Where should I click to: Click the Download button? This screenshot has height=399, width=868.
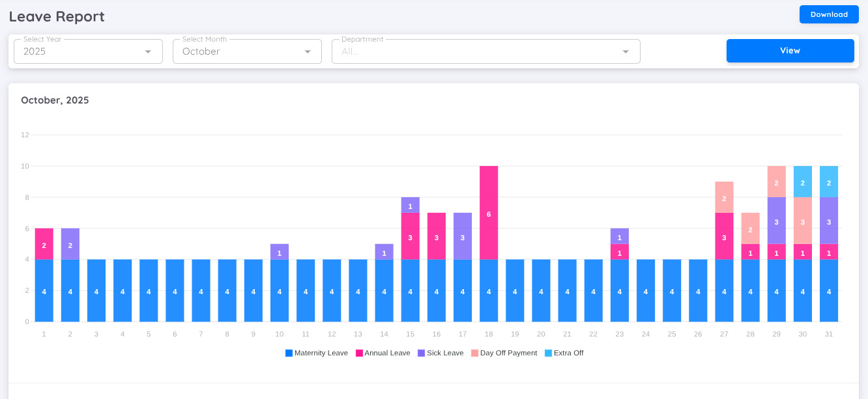tap(828, 14)
